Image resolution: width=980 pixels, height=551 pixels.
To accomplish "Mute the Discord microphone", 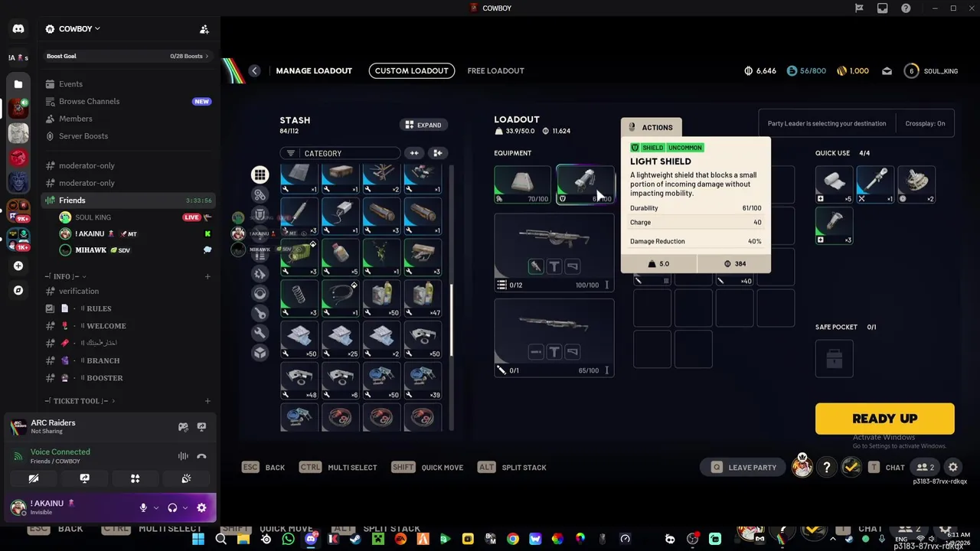I will click(143, 507).
